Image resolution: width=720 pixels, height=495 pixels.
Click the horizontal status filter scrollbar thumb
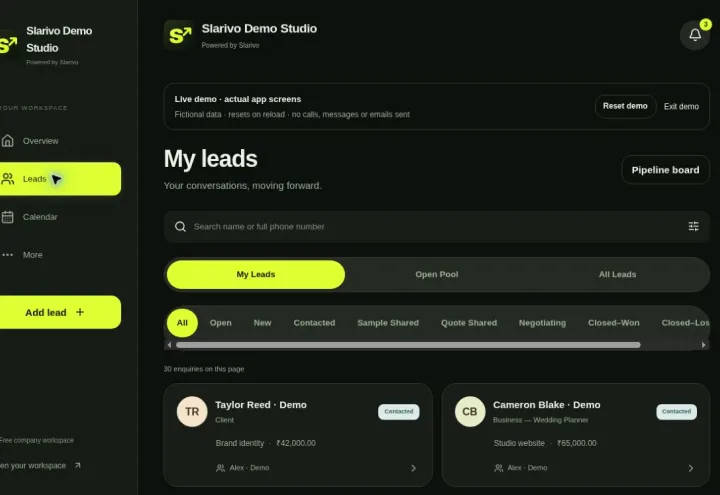(408, 345)
